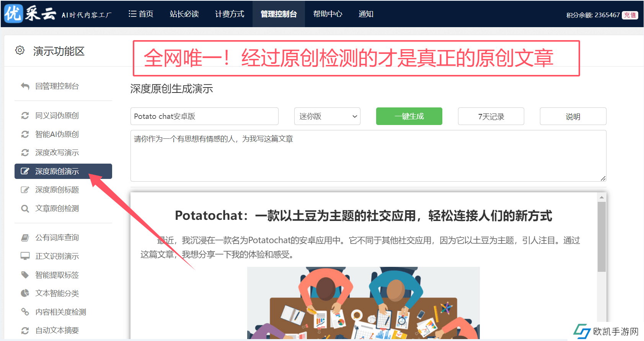Click the gear icon beside 演示功能区
This screenshot has height=341, width=644.
point(20,50)
